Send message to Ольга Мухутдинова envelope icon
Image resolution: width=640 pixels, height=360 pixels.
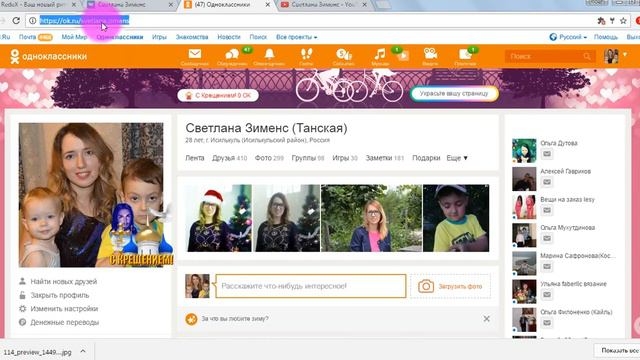click(547, 238)
